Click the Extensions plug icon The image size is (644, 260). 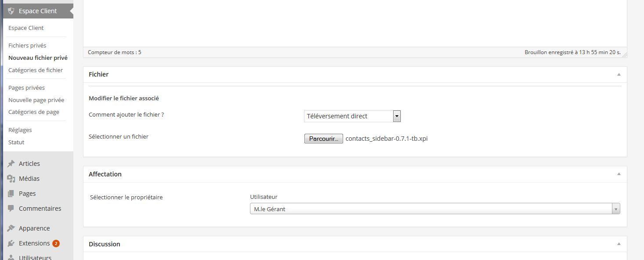click(x=11, y=243)
